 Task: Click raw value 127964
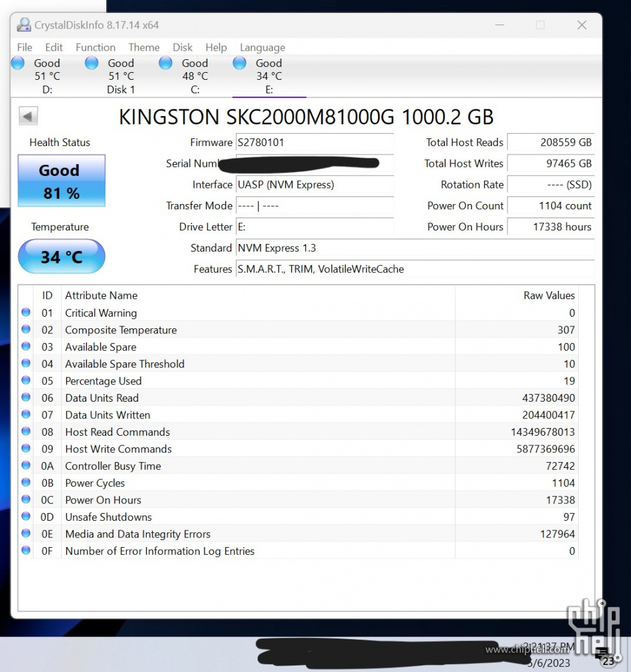pos(557,534)
